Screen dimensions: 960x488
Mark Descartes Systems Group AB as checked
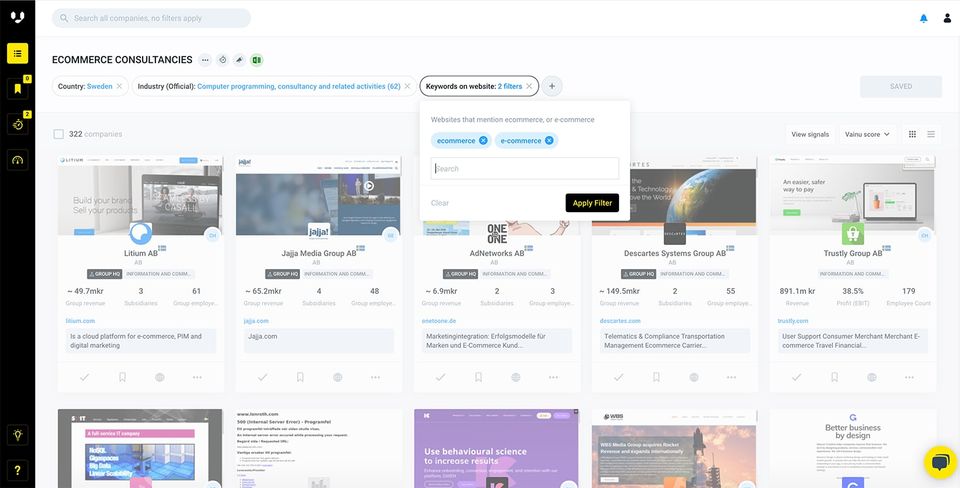click(618, 377)
